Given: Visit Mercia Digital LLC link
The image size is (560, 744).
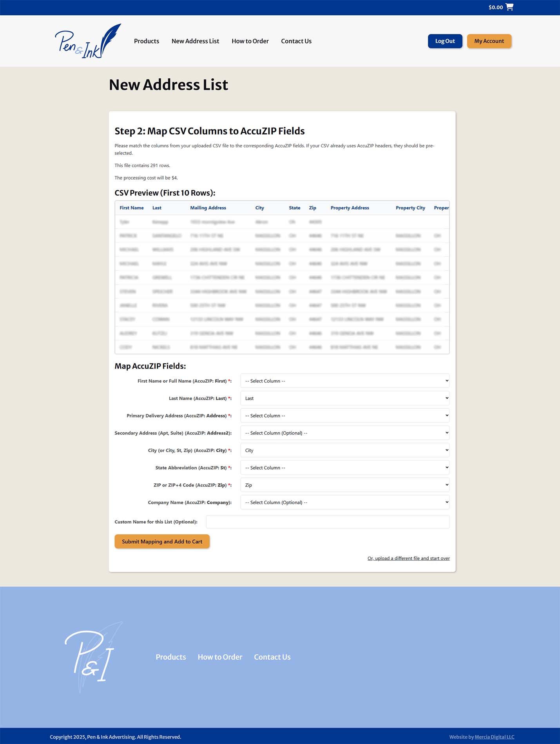Looking at the screenshot, I should tap(495, 737).
